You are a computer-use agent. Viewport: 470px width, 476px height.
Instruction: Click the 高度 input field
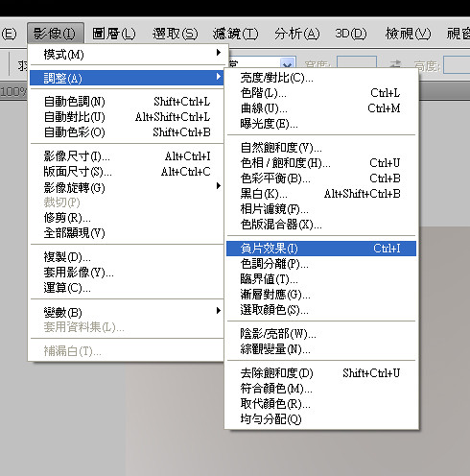[458, 64]
